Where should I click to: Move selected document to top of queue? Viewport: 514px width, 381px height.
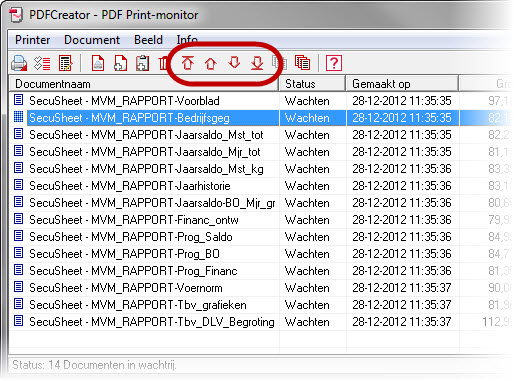pyautogui.click(x=188, y=63)
